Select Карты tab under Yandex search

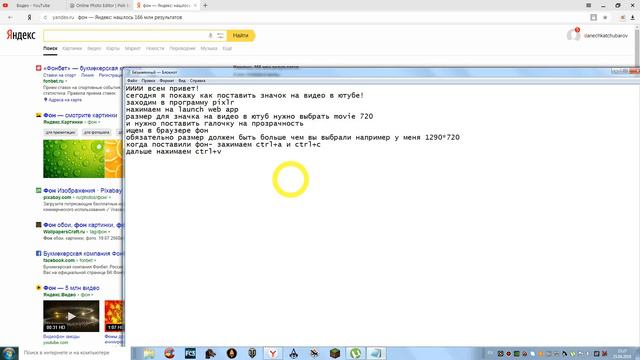pos(113,48)
